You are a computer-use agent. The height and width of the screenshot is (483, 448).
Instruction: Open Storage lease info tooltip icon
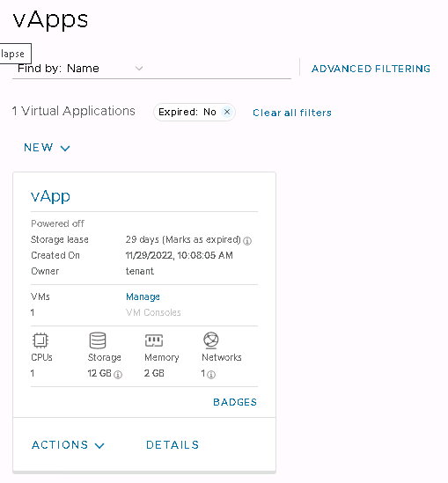(247, 241)
